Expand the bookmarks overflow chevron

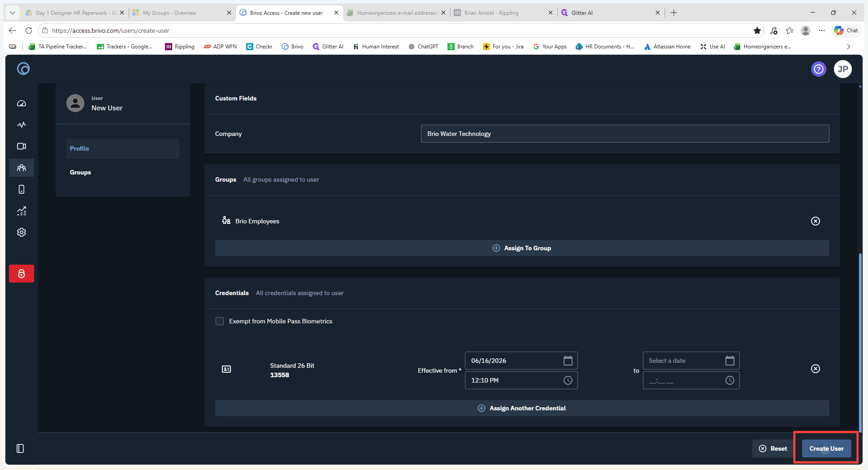(x=848, y=46)
